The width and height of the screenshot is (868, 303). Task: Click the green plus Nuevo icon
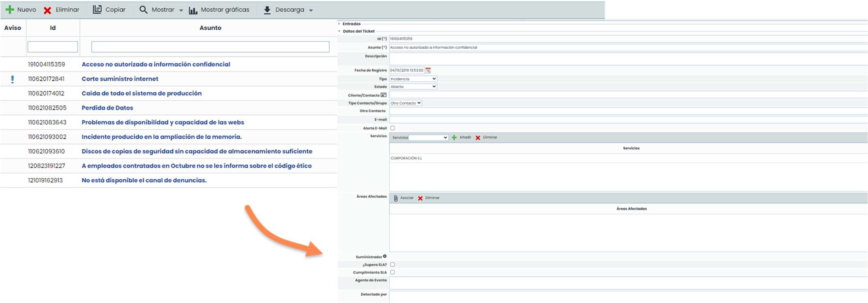click(x=10, y=10)
